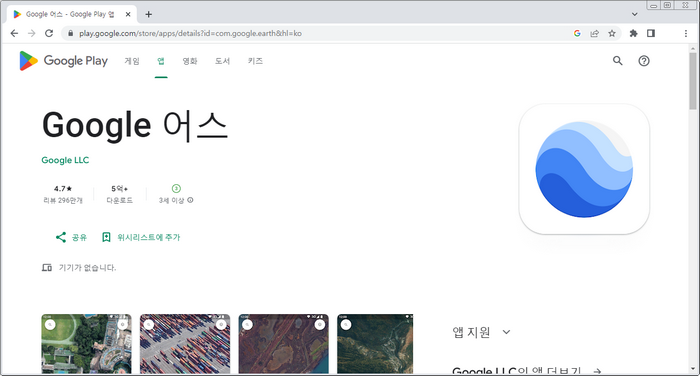Image resolution: width=700 pixels, height=376 pixels.
Task: Click the 기기가 없습니다 text
Action: (x=88, y=267)
